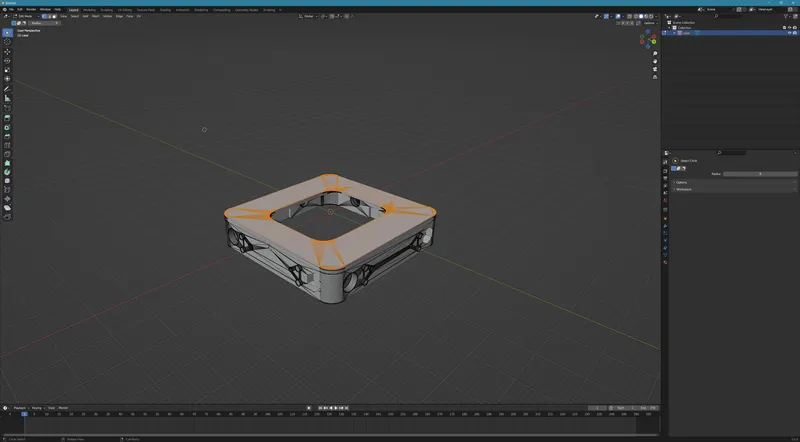This screenshot has height=442, width=800.
Task: Expand the Options panel in the tool properties
Action: click(x=682, y=182)
